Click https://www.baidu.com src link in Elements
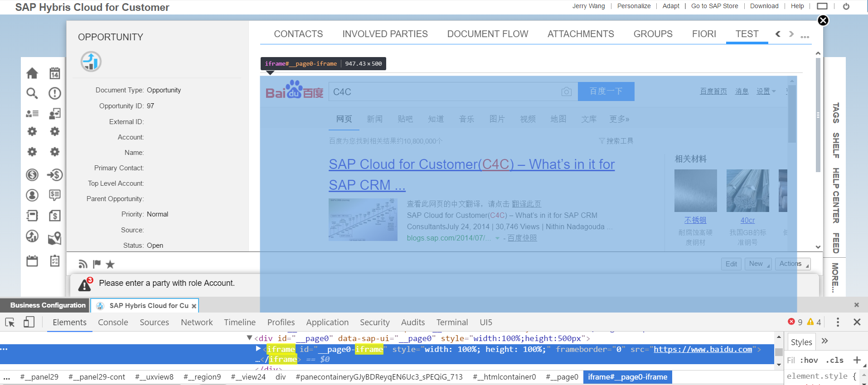This screenshot has width=868, height=385. [703, 349]
